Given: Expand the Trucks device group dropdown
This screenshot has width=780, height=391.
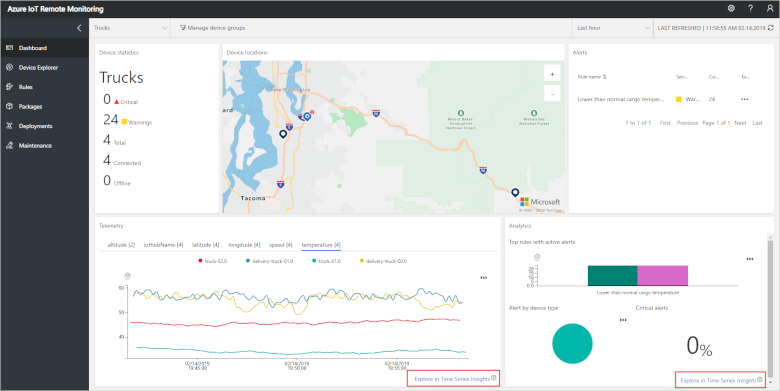Looking at the screenshot, I should click(130, 28).
